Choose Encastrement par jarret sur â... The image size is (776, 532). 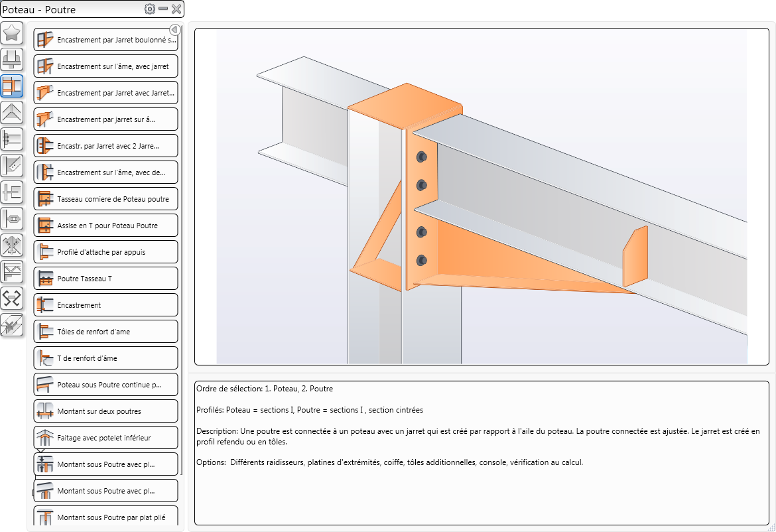point(106,119)
